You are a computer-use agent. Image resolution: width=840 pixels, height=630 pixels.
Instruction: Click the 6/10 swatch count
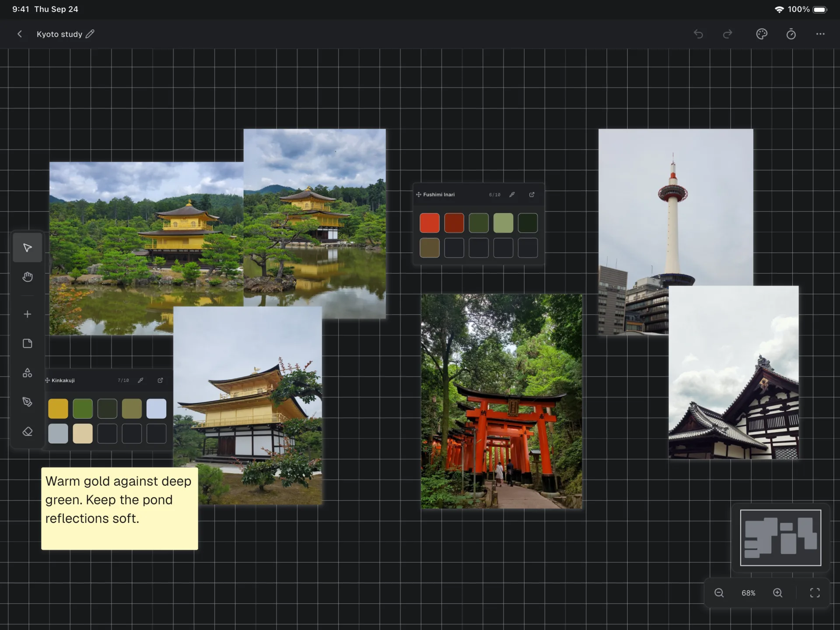pos(494,195)
